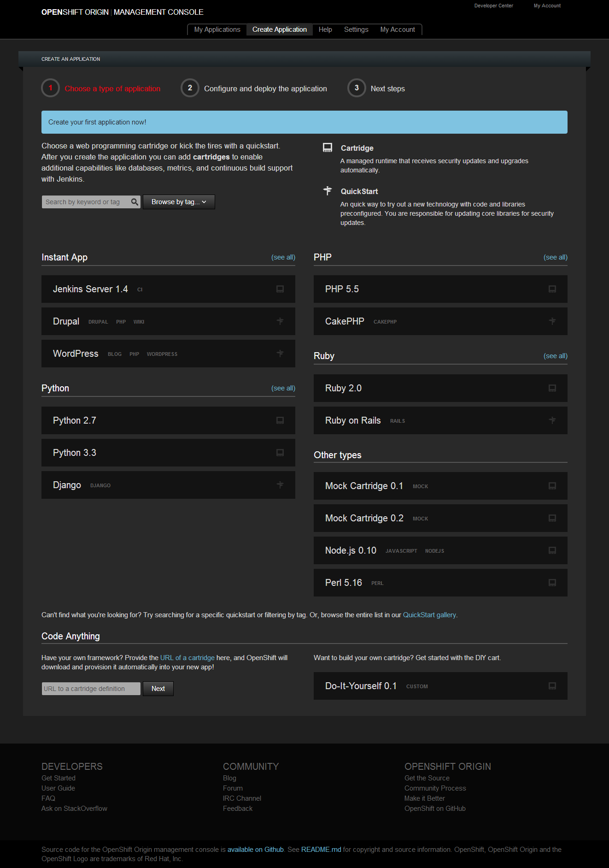Click the quickstart icon on the Drupal row
Image resolution: width=609 pixels, height=868 pixels.
[280, 321]
